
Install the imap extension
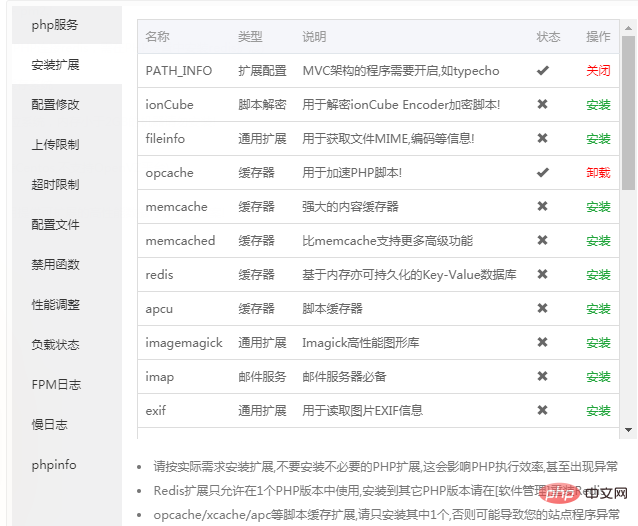coord(598,377)
